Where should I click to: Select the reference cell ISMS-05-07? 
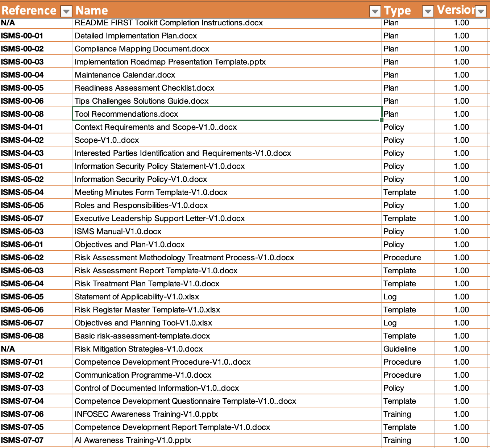36,218
